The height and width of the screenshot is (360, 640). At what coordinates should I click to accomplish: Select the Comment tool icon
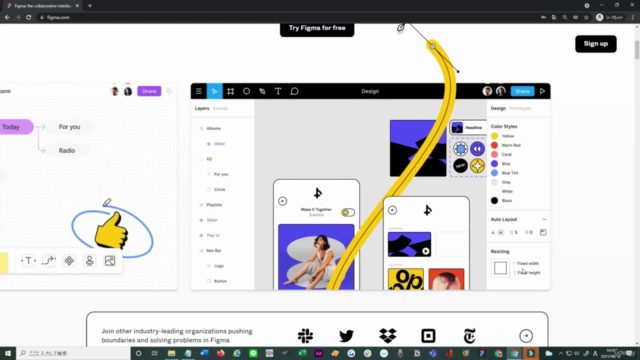[294, 91]
